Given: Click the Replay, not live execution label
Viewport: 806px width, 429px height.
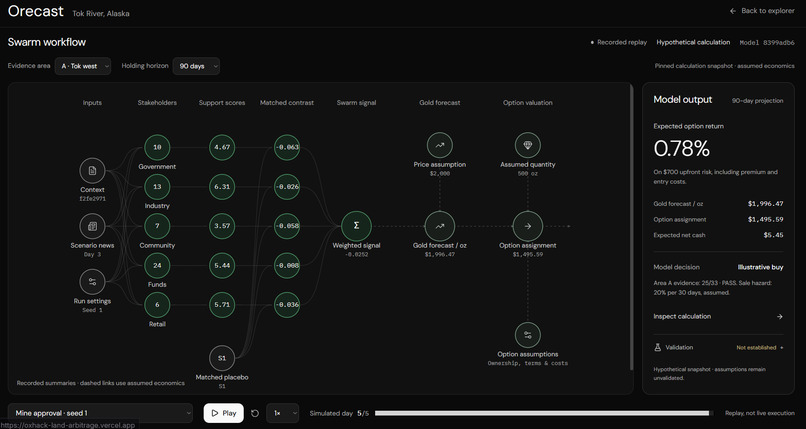Looking at the screenshot, I should 760,413.
